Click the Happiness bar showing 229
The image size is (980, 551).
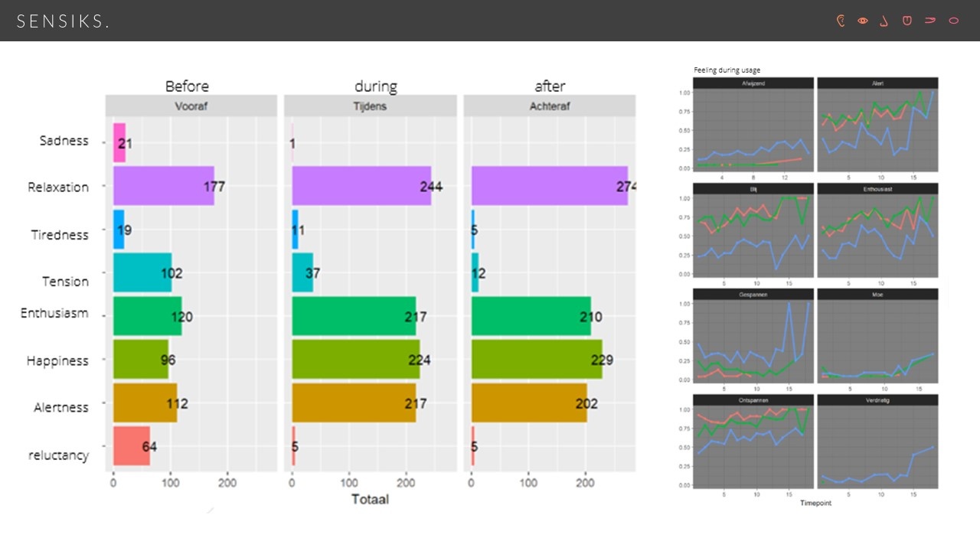[536, 360]
